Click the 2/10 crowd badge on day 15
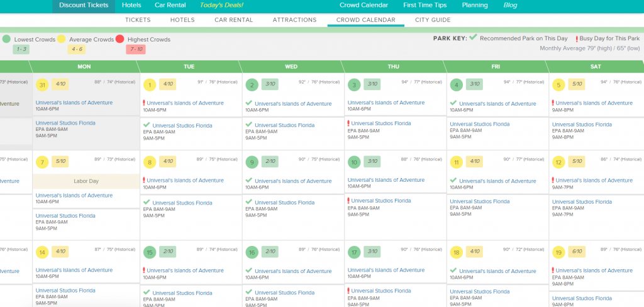This screenshot has width=644, height=307. click(167, 252)
